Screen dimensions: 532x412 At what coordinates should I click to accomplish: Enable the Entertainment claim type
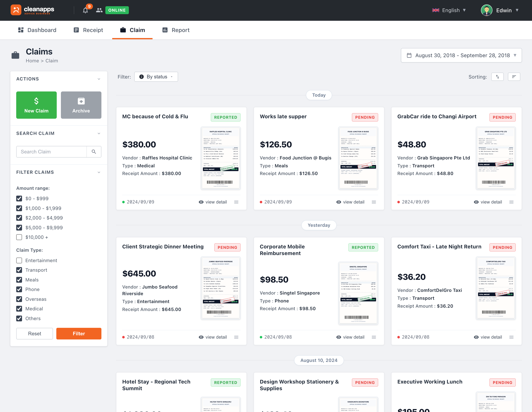(x=19, y=260)
